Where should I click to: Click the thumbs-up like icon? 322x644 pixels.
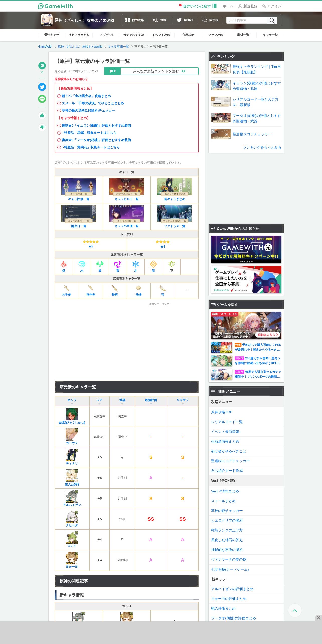coord(42,115)
